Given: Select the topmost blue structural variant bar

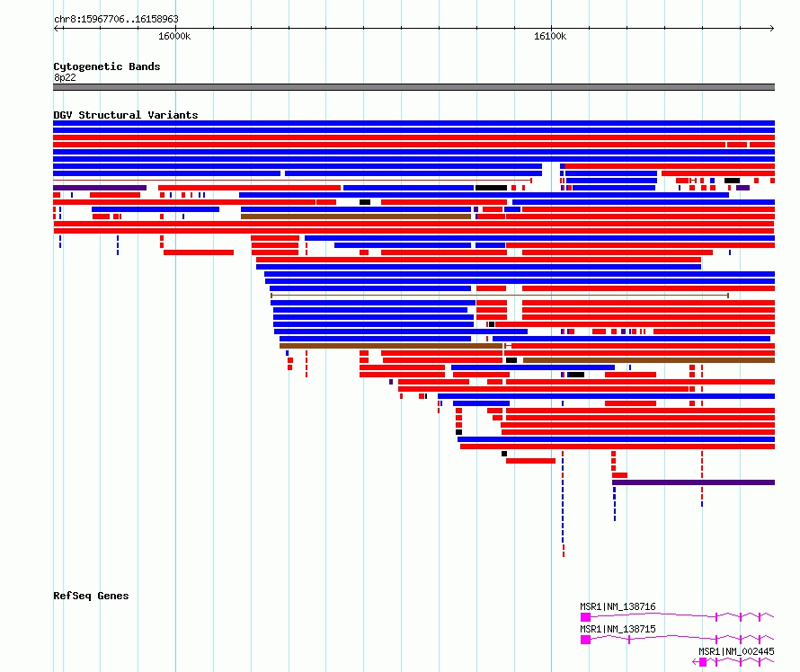Looking at the screenshot, I should 413,123.
